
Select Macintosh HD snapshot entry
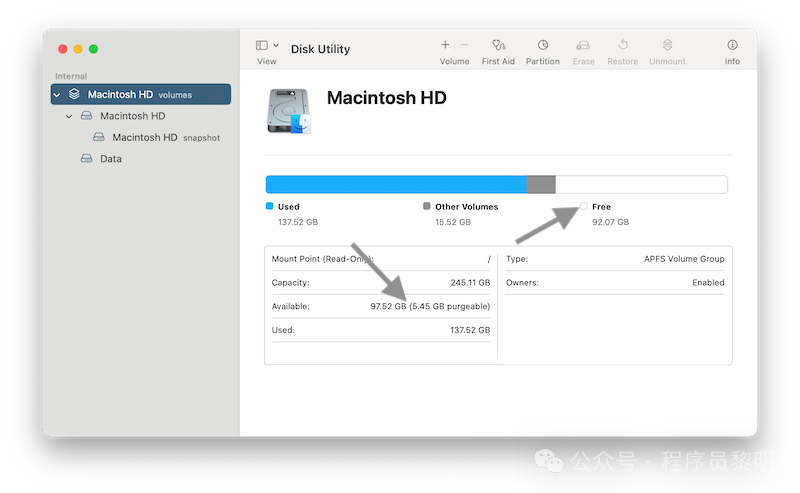tap(166, 137)
